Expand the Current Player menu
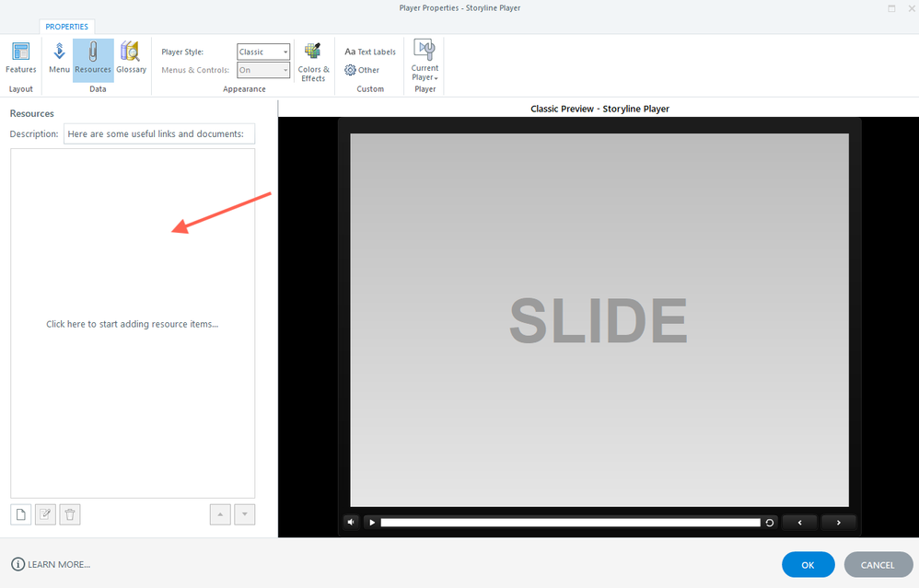This screenshot has width=919, height=588. coord(425,62)
